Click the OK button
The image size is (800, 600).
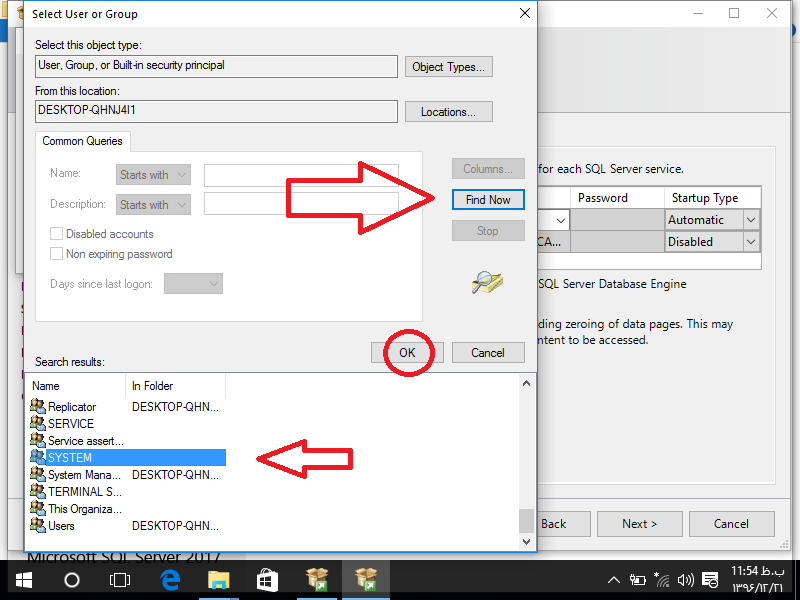(x=407, y=353)
